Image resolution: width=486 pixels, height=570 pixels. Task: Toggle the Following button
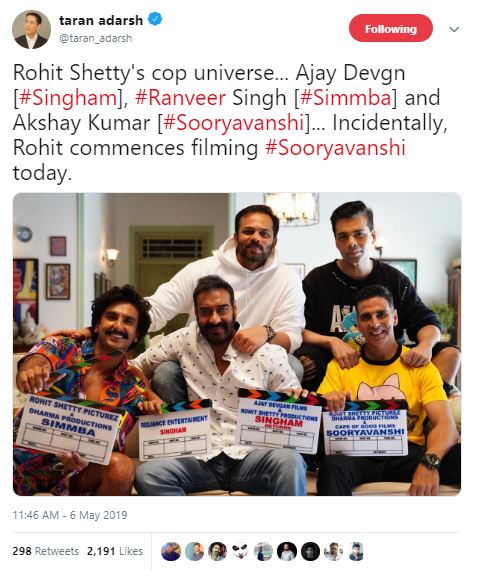pyautogui.click(x=391, y=28)
